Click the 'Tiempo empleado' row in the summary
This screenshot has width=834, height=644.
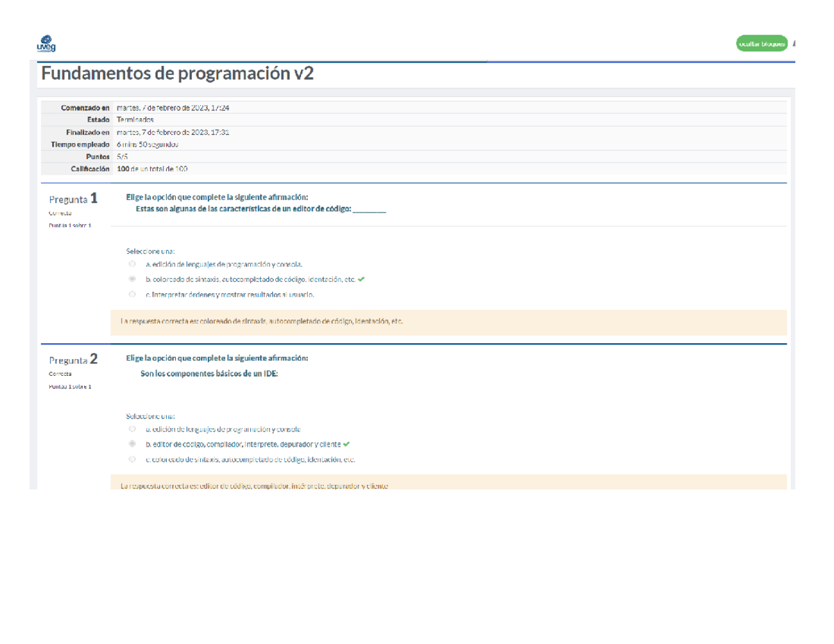[x=414, y=145]
